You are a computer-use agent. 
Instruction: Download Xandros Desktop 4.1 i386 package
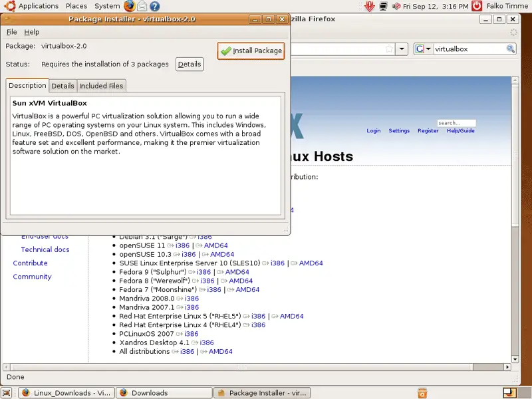[207, 342]
